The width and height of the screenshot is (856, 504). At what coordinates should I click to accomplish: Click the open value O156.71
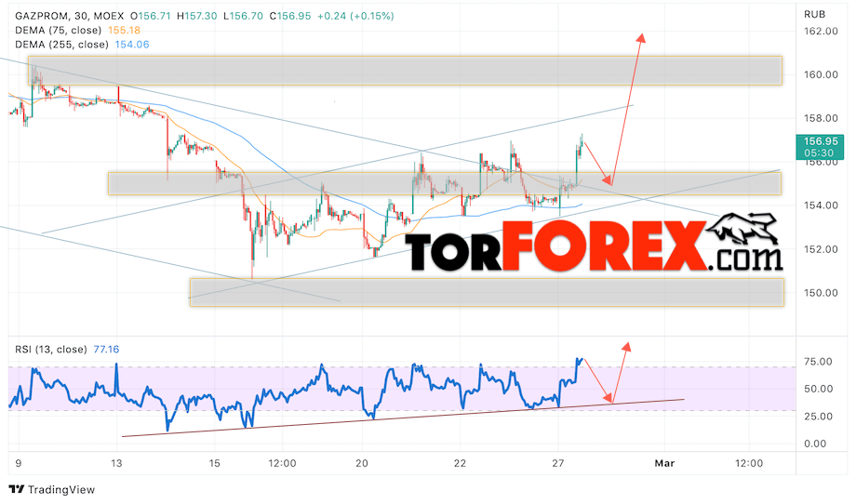tap(151, 16)
